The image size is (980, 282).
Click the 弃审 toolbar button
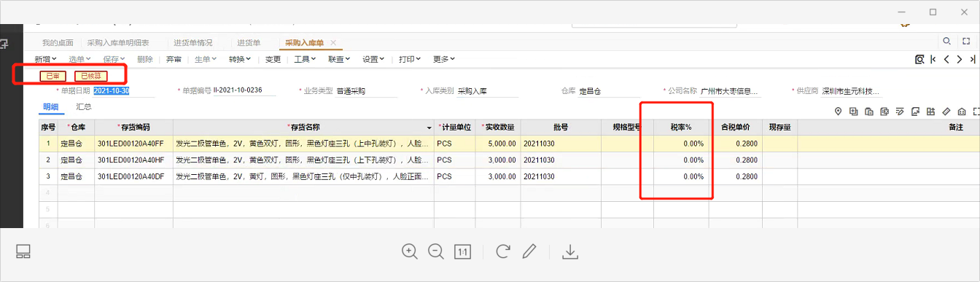click(174, 59)
